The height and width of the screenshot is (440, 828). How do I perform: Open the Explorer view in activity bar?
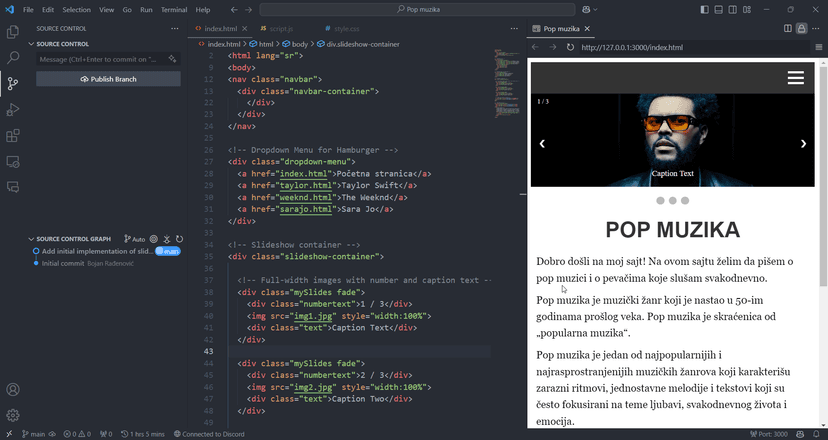click(13, 34)
